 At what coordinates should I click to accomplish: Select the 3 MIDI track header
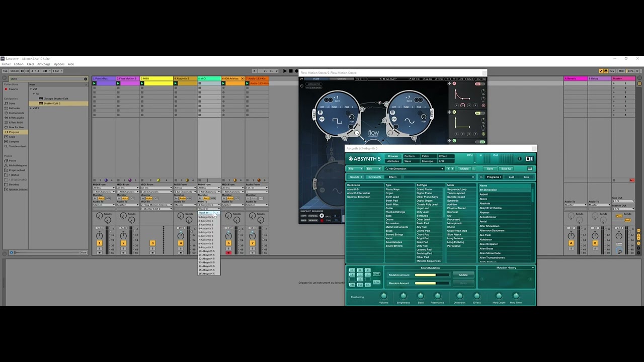[156, 79]
